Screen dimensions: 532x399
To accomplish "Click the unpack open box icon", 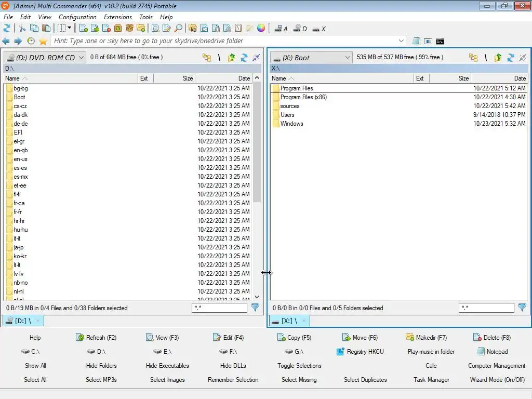I will pos(129,28).
